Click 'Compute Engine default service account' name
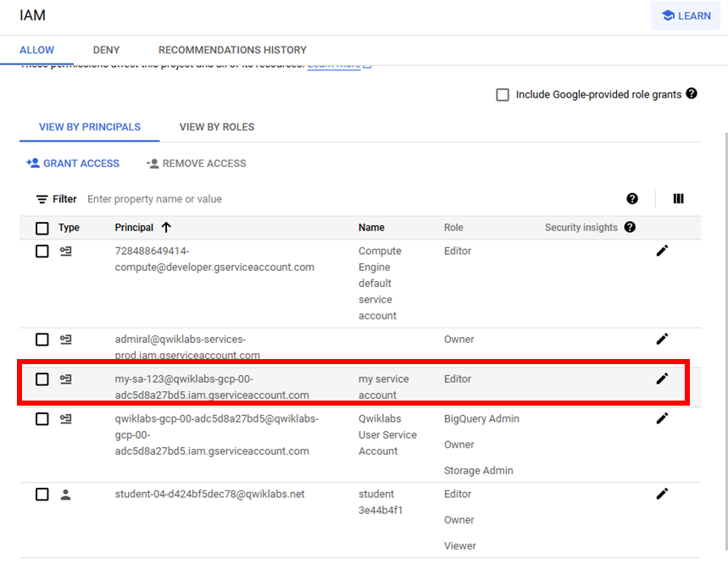The width and height of the screenshot is (728, 564). coord(380,283)
